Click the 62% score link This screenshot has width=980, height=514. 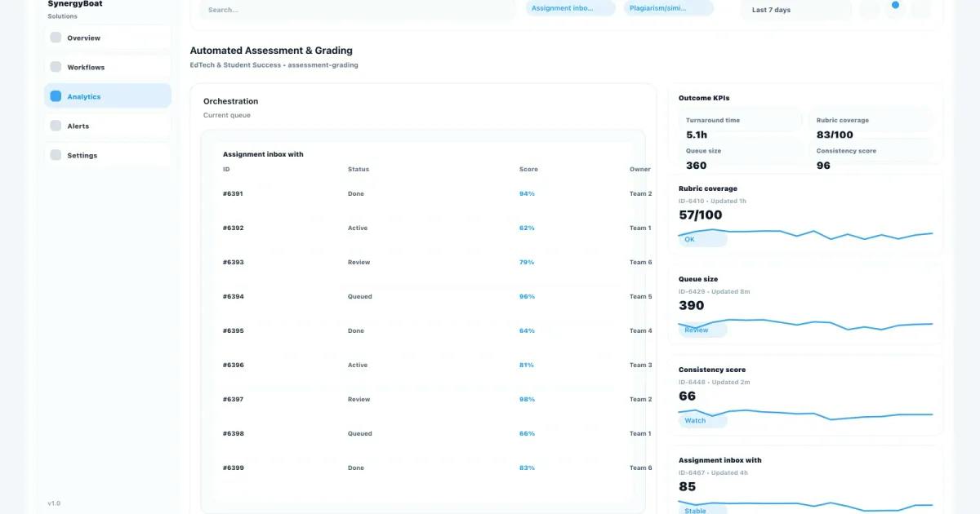527,228
